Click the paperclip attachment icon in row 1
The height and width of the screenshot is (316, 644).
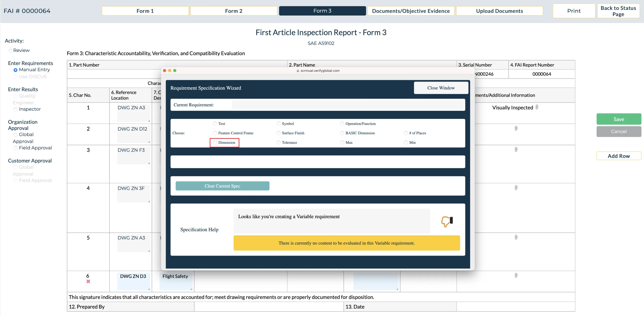tap(537, 107)
